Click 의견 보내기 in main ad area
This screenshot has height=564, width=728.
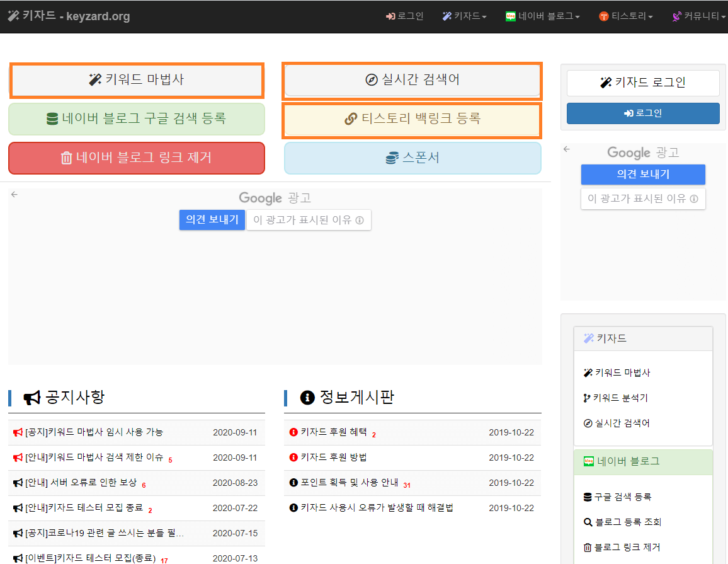pos(212,220)
